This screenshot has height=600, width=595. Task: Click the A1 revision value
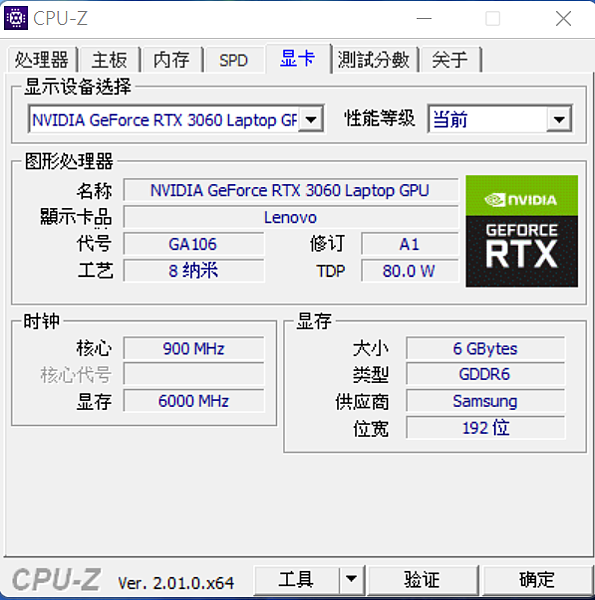click(x=409, y=244)
